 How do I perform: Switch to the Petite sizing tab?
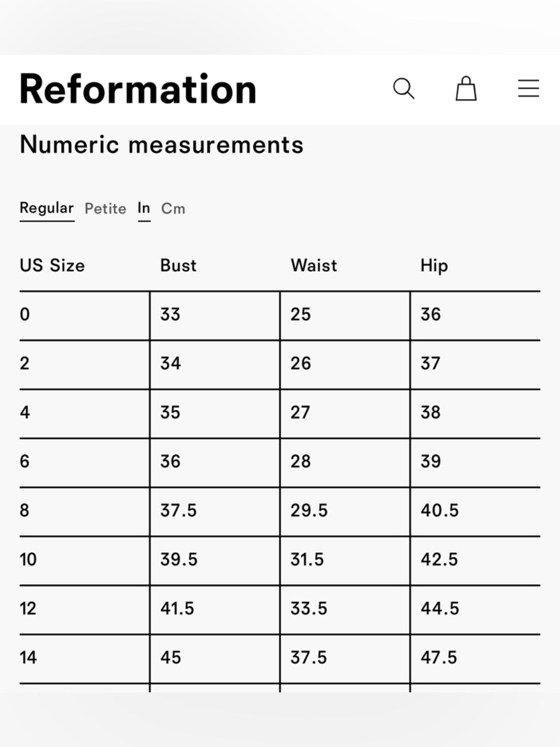105,208
